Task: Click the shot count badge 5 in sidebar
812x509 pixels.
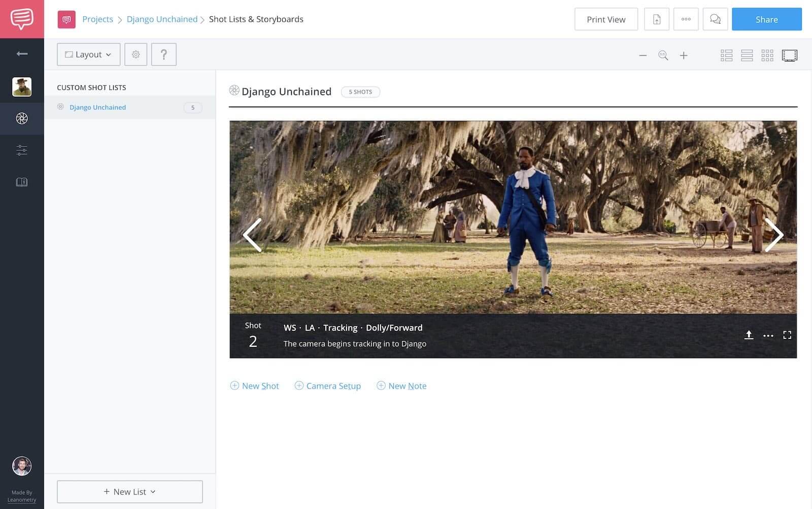Action: click(193, 108)
